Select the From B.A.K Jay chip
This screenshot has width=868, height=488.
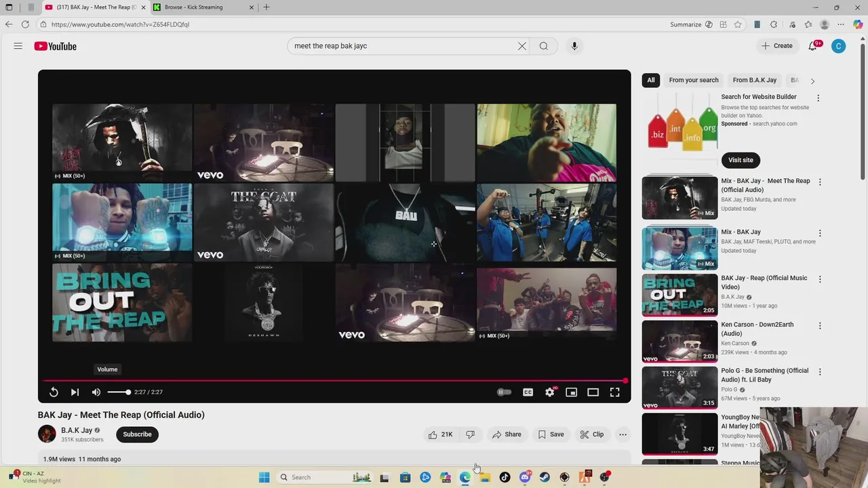[x=755, y=80]
